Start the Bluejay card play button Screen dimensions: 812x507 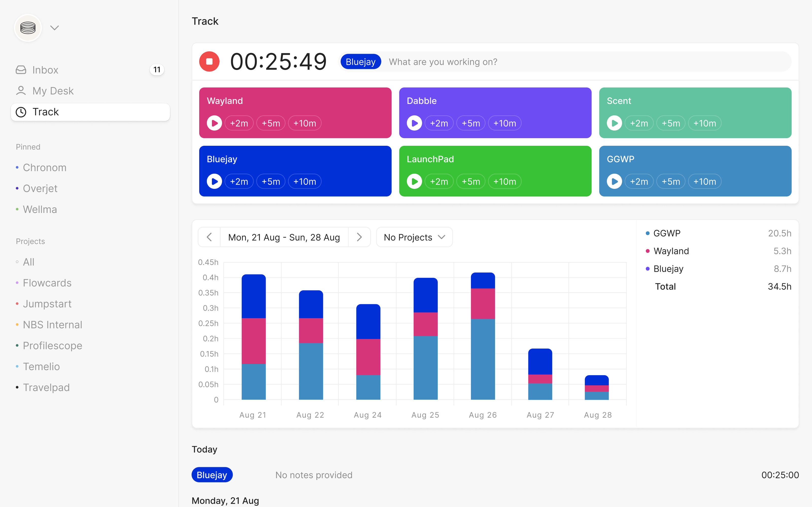click(214, 182)
